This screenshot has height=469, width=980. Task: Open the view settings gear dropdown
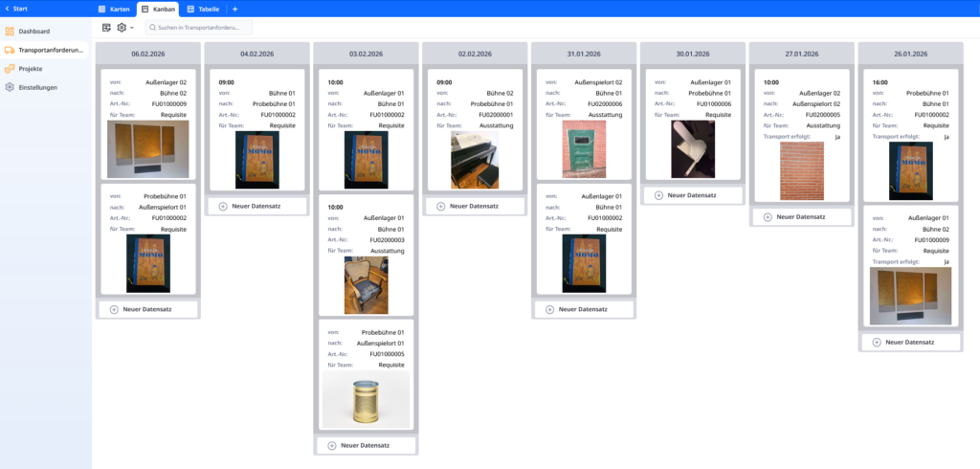125,28
